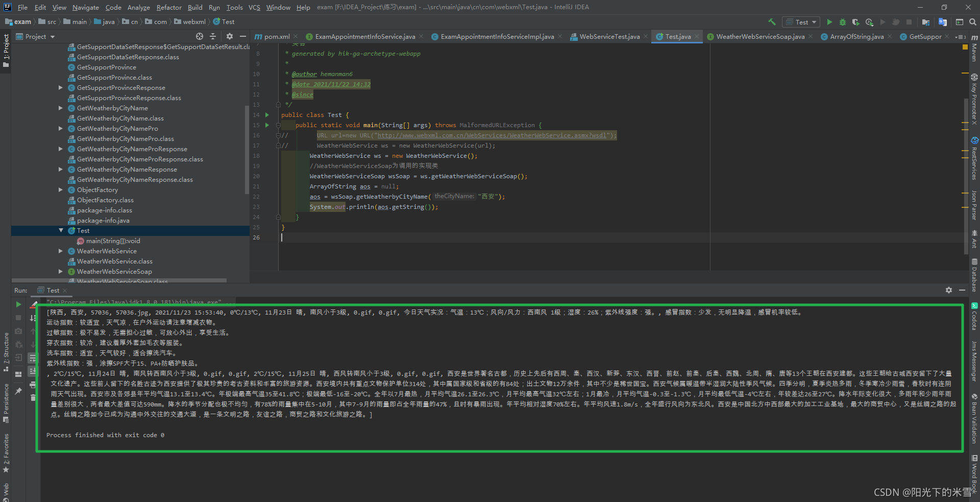Show hidden editor tabs list
The height and width of the screenshot is (502, 980).
click(960, 37)
